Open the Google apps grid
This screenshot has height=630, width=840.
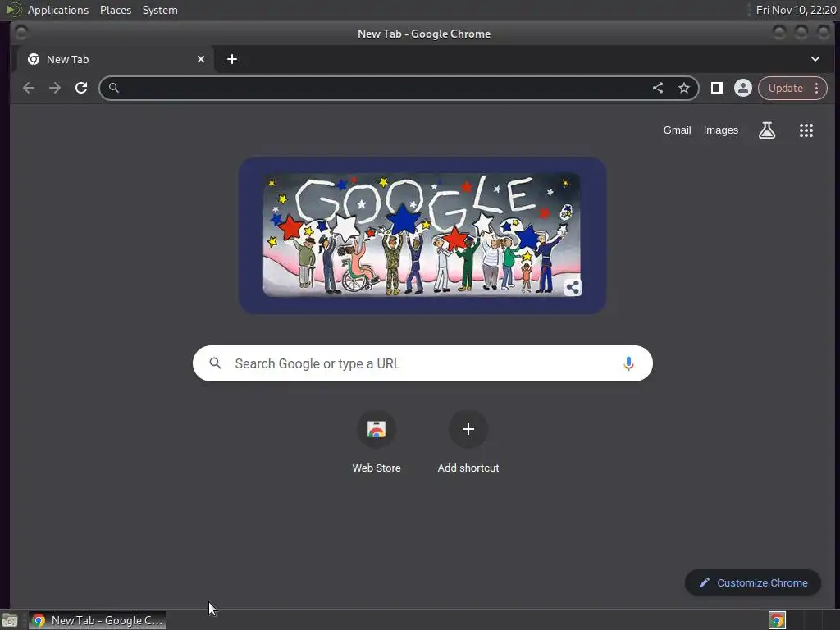click(x=806, y=130)
